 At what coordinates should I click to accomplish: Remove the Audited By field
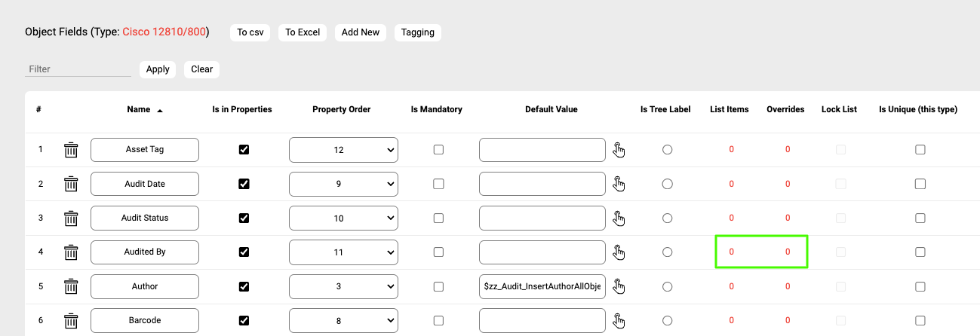tap(71, 252)
